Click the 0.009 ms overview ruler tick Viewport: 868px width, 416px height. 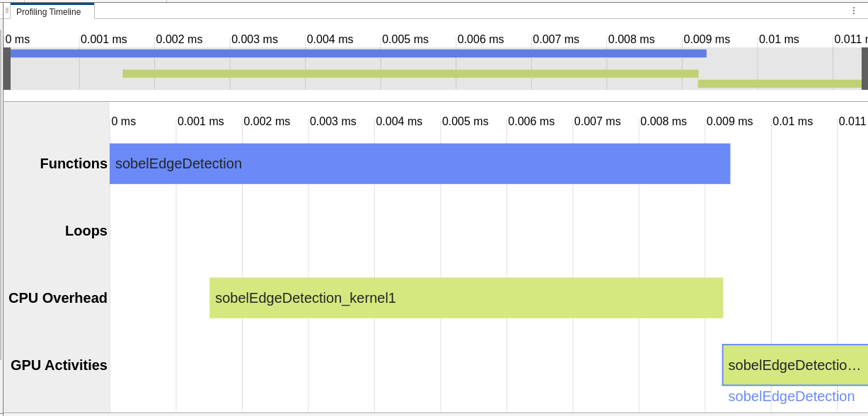pyautogui.click(x=707, y=39)
